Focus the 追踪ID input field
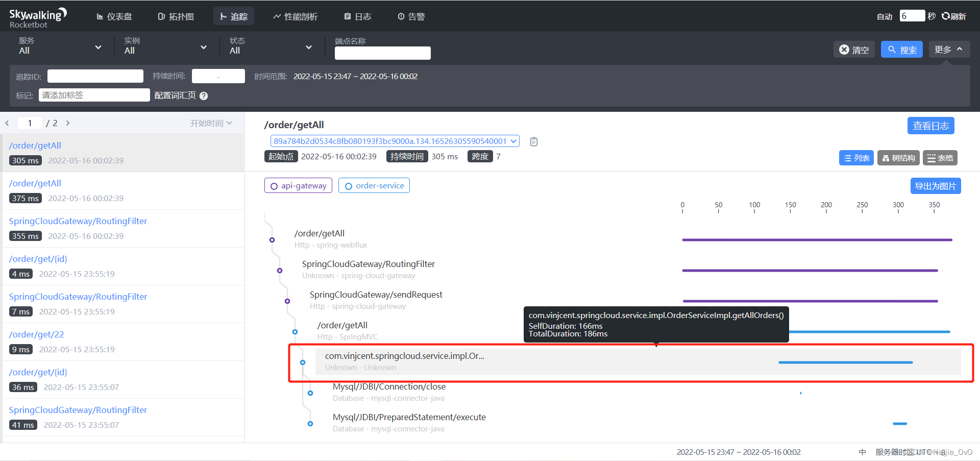This screenshot has width=980, height=461. tap(95, 76)
